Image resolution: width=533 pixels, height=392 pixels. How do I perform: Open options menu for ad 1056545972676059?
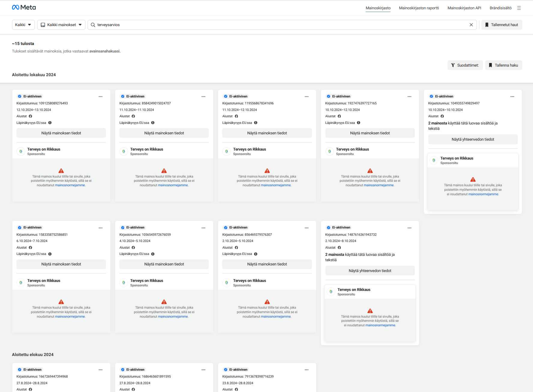pos(203,228)
